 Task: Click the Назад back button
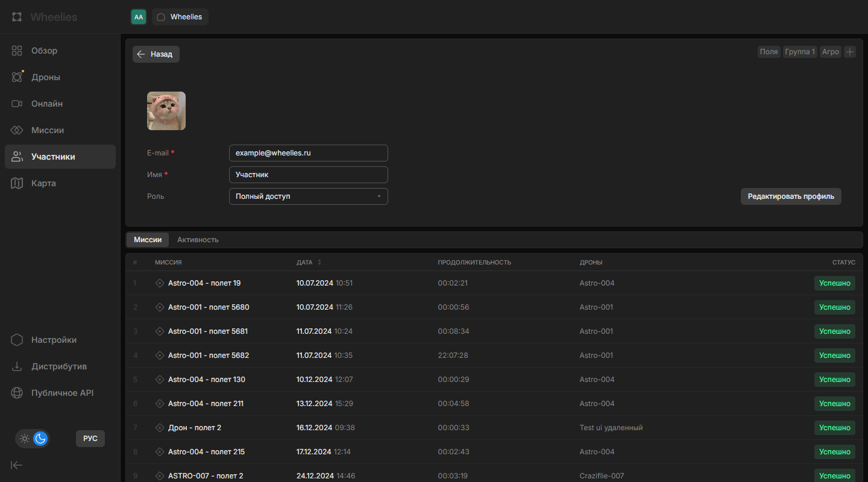point(156,54)
